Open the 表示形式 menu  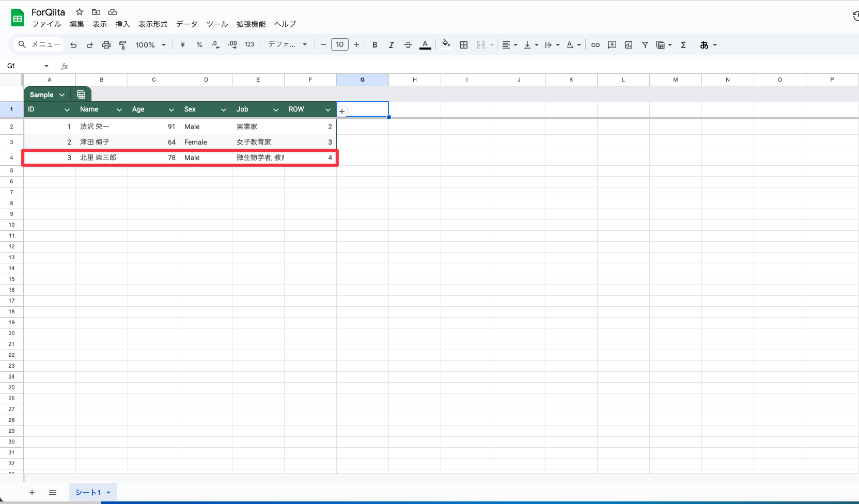153,24
